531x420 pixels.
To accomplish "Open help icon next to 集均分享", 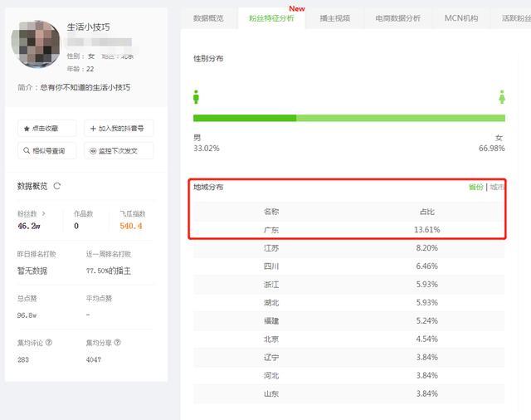I will 117,343.
